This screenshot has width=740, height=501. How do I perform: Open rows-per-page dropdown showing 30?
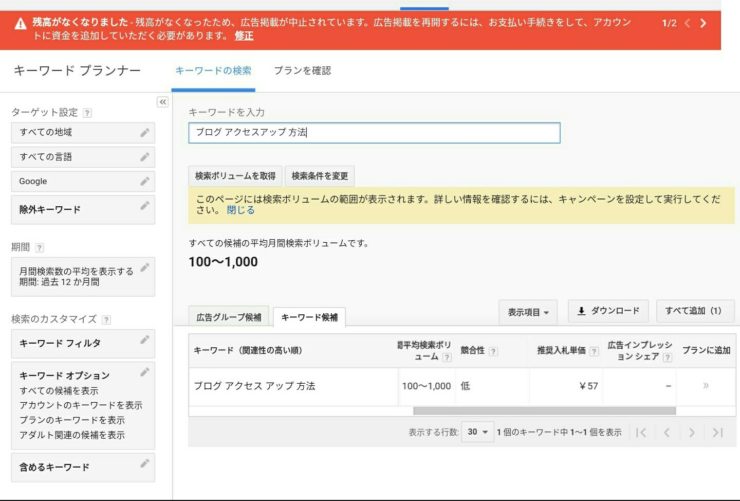tap(479, 432)
